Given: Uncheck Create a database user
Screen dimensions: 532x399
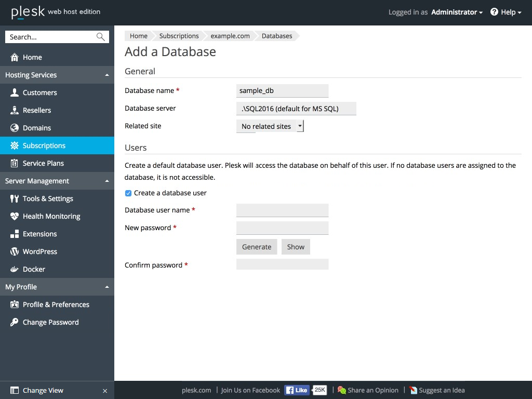Looking at the screenshot, I should (128, 193).
